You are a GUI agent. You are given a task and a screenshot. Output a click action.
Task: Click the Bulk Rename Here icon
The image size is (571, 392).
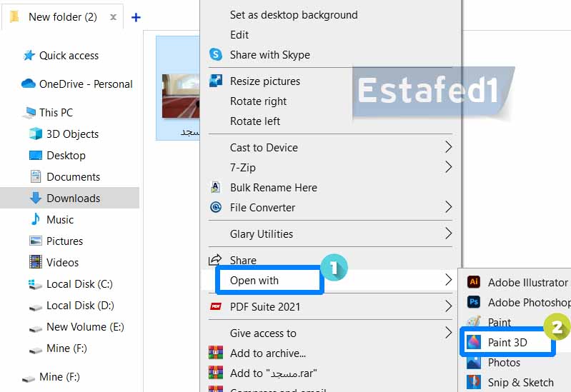point(216,187)
